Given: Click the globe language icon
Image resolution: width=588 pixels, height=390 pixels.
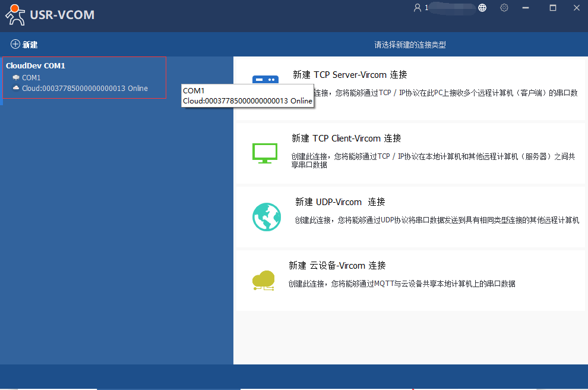Looking at the screenshot, I should 482,8.
